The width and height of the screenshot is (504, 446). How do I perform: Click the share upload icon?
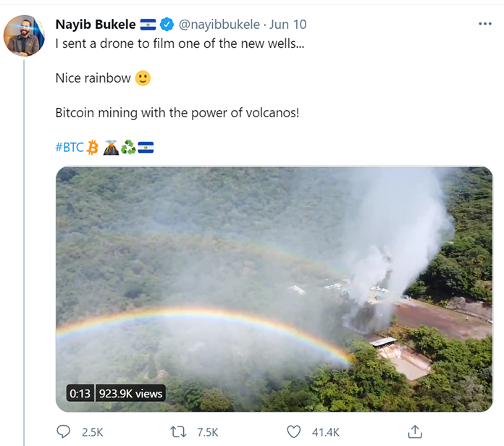point(414,432)
